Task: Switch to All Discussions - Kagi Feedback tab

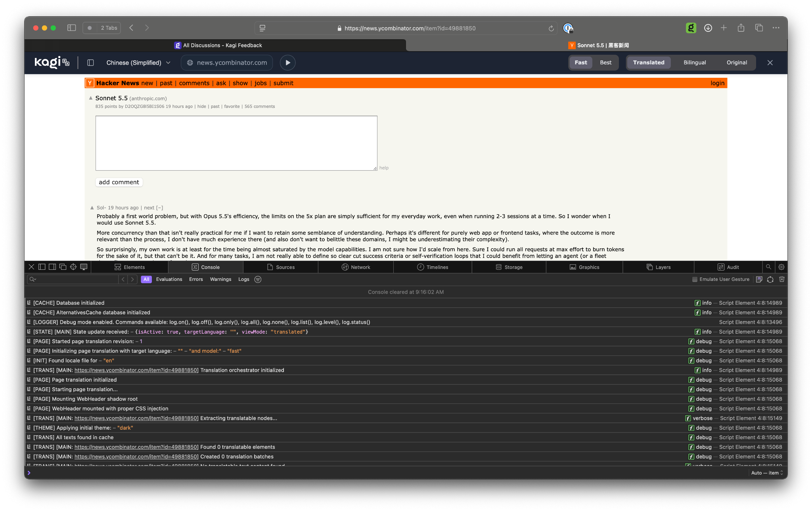Action: pyautogui.click(x=218, y=45)
